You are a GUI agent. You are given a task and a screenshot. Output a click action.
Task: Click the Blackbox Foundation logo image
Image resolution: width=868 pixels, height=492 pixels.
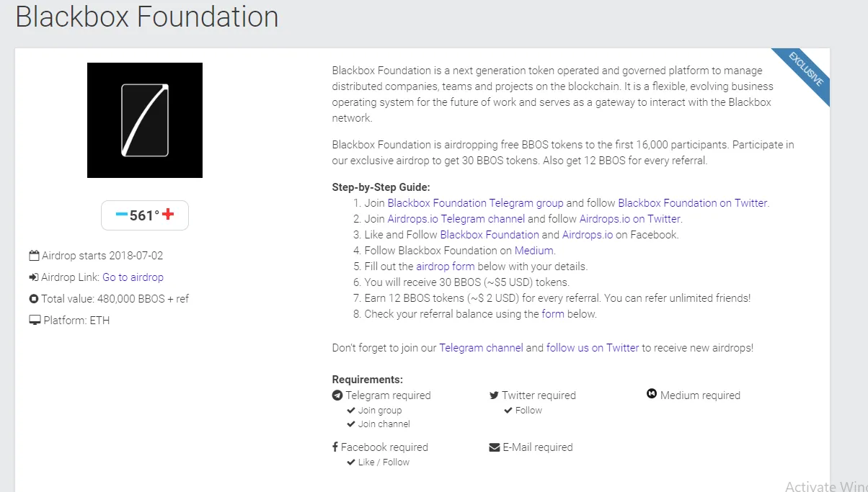pos(145,120)
